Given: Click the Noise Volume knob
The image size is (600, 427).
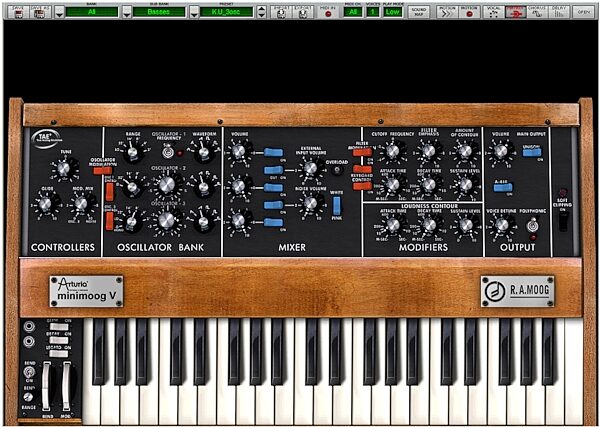Looking at the screenshot, I should (x=310, y=203).
